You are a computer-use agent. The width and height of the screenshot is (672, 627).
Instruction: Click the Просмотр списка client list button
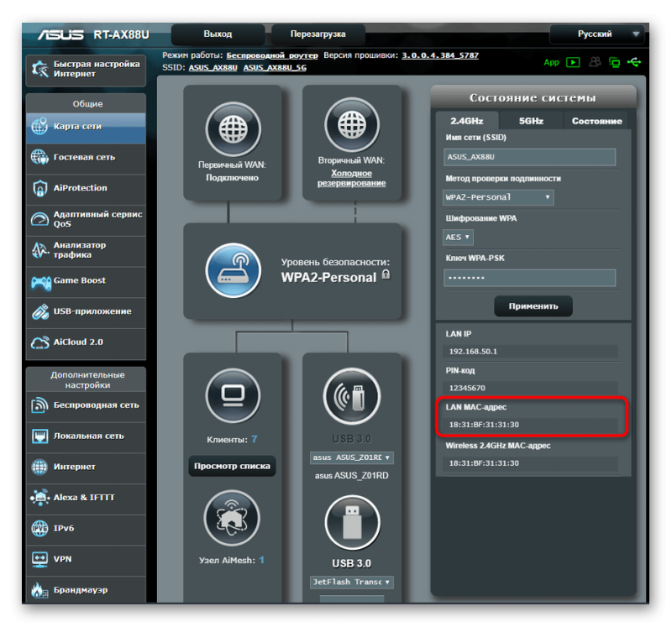coord(232,466)
